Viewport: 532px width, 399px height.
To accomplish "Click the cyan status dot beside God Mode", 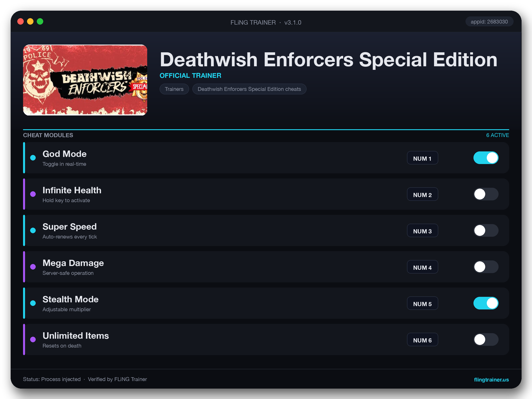I will [x=33, y=158].
